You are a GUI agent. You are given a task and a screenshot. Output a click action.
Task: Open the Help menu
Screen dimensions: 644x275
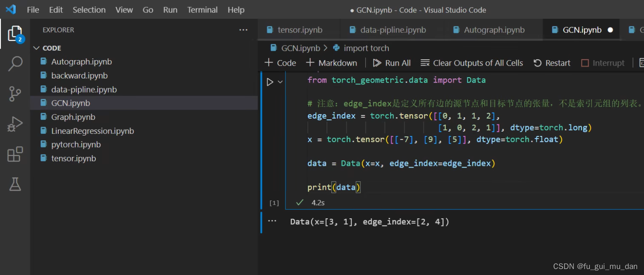point(236,10)
